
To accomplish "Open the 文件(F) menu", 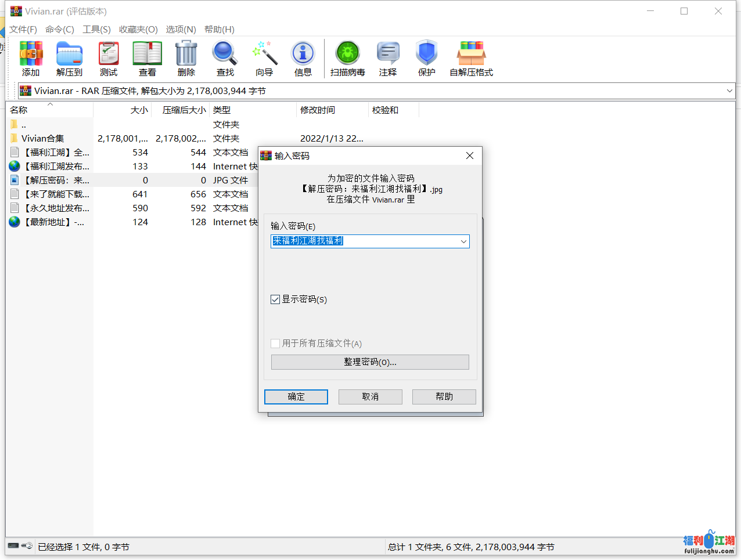I will tap(23, 30).
